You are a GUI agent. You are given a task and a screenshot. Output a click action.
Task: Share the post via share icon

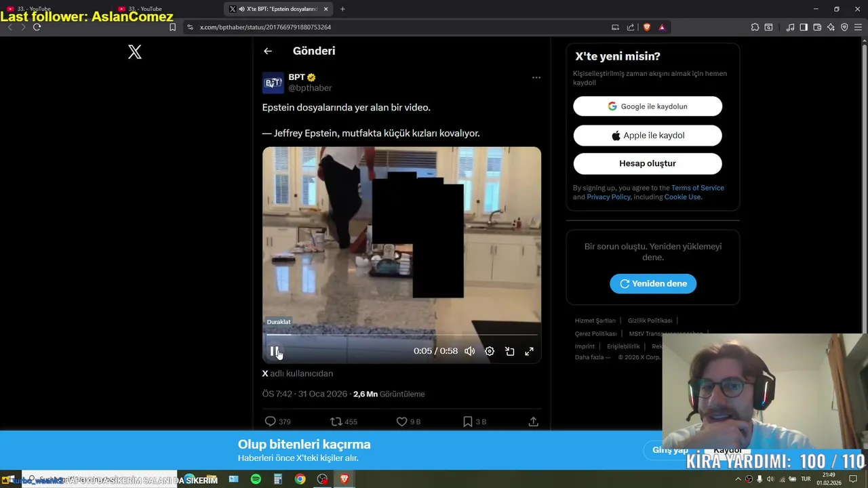tap(534, 422)
